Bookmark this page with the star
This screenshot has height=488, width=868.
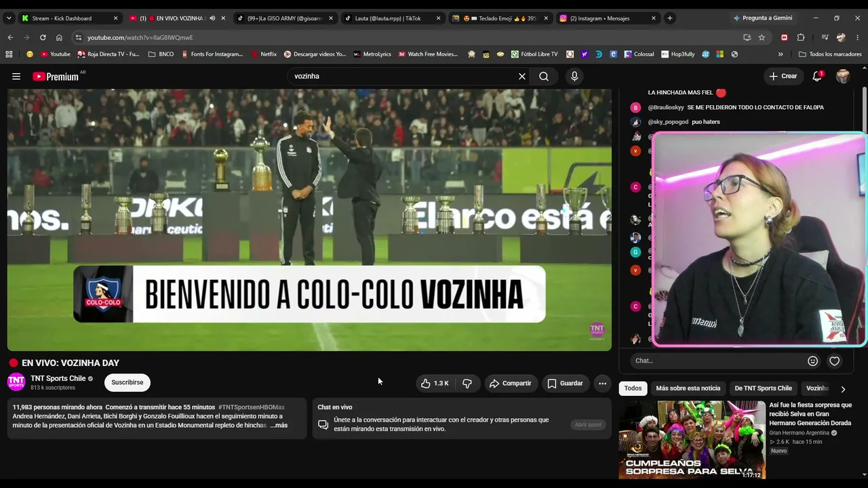pyautogui.click(x=762, y=37)
